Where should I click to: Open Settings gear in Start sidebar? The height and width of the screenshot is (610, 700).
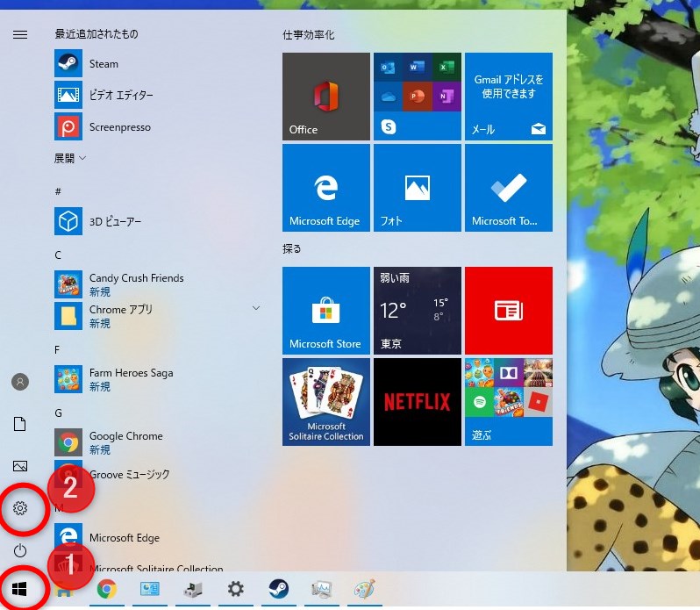pyautogui.click(x=20, y=508)
